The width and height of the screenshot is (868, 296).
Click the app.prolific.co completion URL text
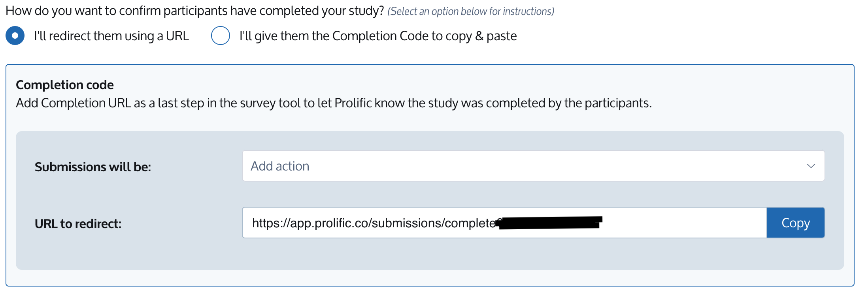click(x=374, y=223)
